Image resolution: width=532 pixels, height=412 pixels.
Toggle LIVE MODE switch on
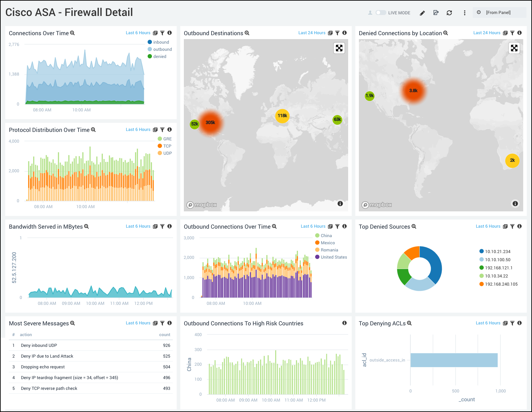tap(380, 12)
